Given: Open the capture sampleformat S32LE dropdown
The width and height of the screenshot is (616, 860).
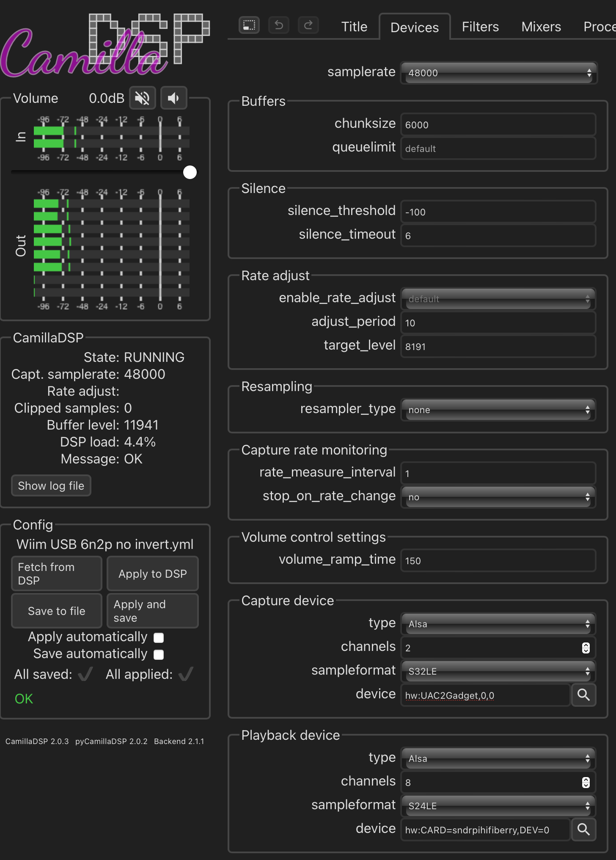Looking at the screenshot, I should point(498,671).
